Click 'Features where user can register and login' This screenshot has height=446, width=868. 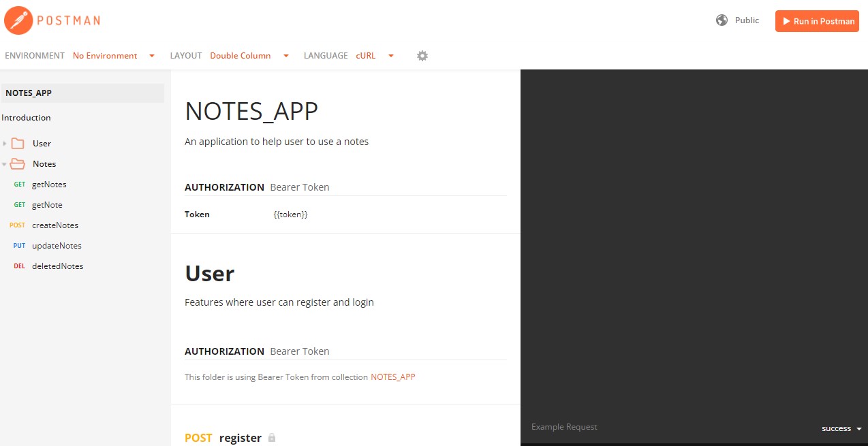(279, 302)
